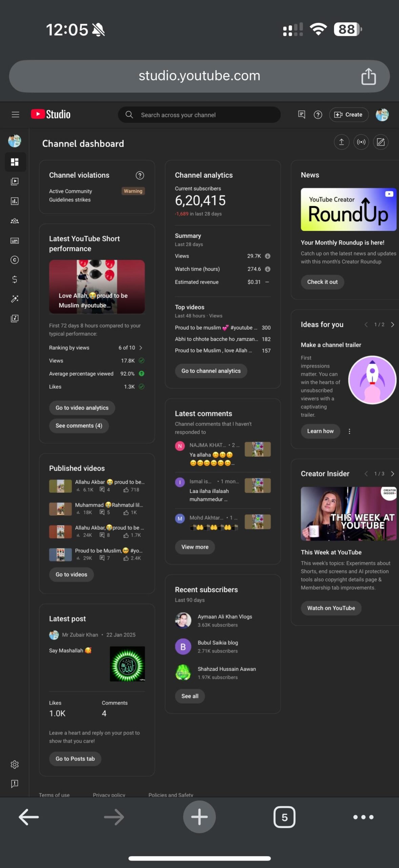Open channel avatar in left sidebar

coord(15,141)
